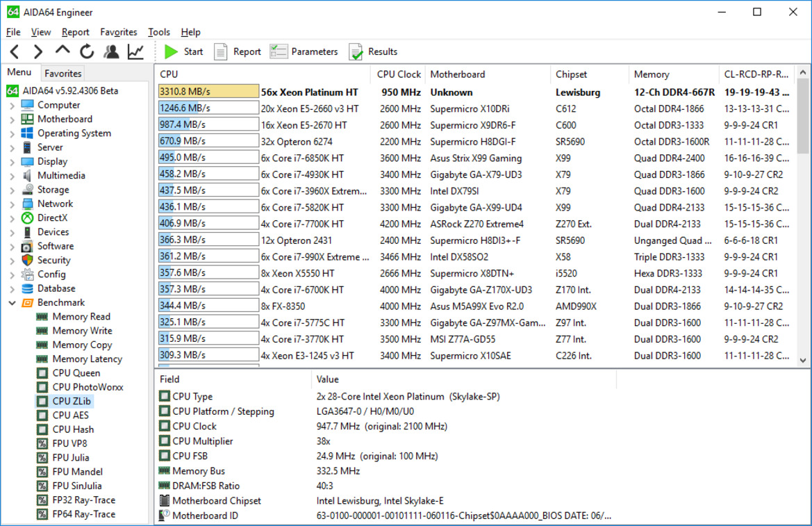Select the FPU Julia benchmark icon
812x526 pixels.
point(42,458)
